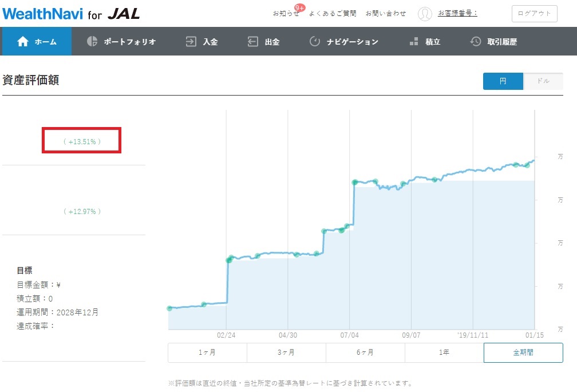Select the 6ヶ月 chart range

pyautogui.click(x=365, y=353)
